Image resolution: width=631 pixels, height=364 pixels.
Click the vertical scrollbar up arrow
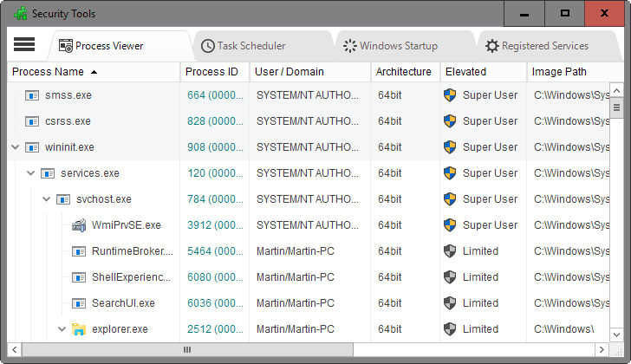click(616, 90)
